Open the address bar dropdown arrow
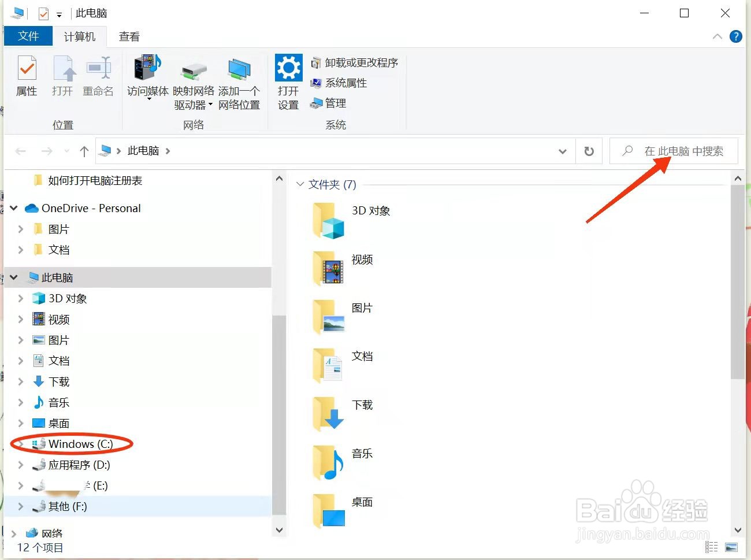751x560 pixels. tap(562, 151)
